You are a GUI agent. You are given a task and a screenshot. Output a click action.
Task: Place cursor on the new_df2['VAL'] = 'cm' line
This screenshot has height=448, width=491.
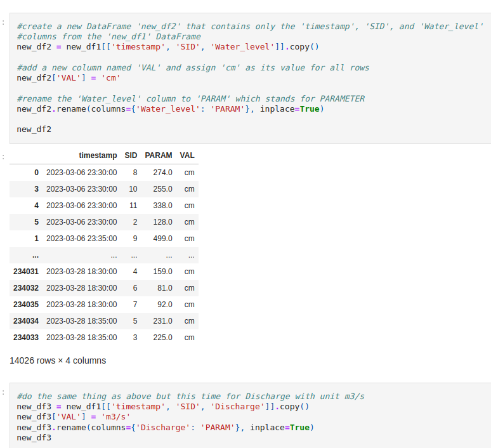(x=69, y=78)
